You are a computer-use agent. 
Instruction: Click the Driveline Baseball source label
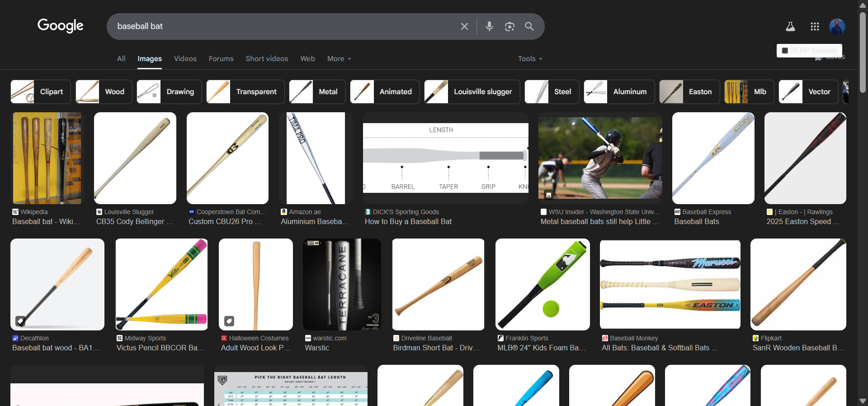point(426,338)
